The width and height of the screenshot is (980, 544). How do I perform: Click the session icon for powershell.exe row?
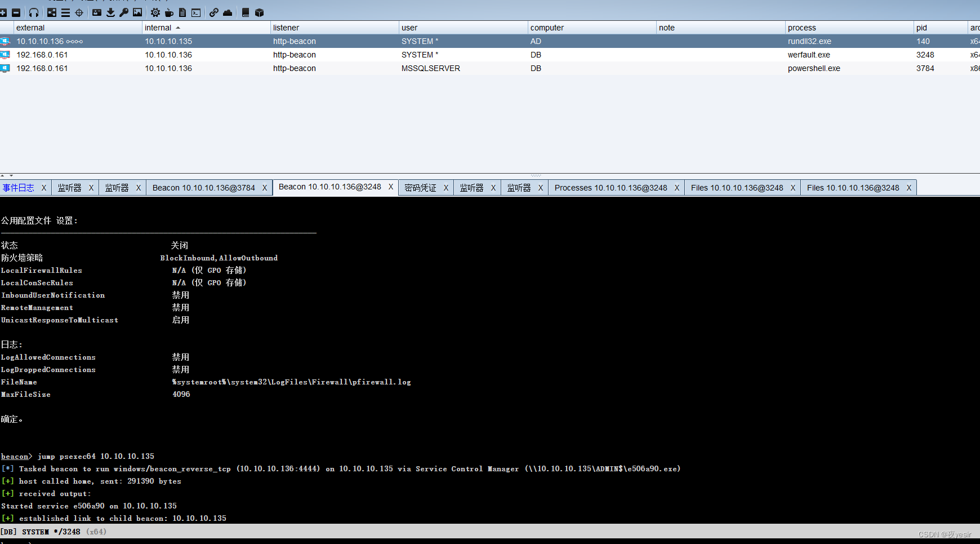(x=5, y=68)
